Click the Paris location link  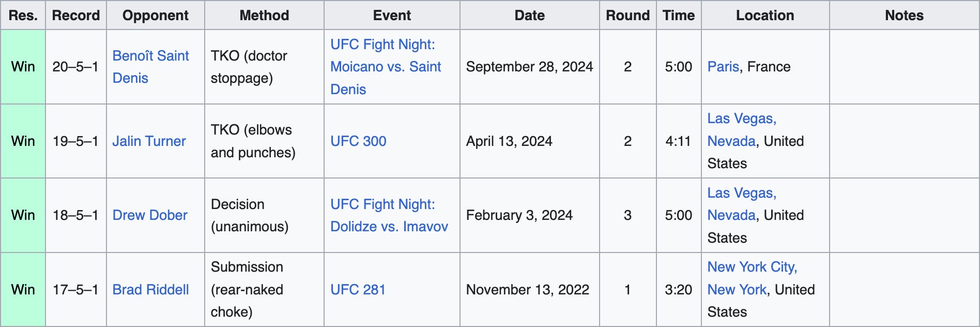(723, 67)
